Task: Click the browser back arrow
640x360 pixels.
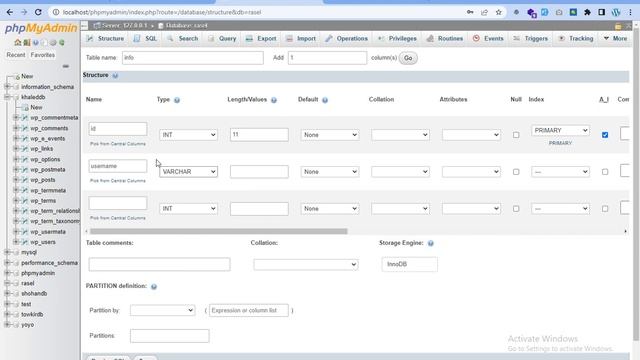Action: pos(9,12)
